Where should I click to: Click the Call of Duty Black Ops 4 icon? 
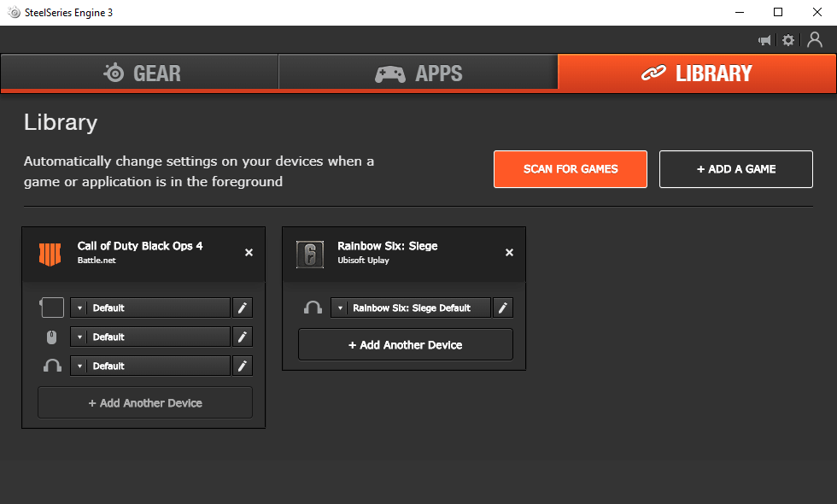[x=50, y=255]
